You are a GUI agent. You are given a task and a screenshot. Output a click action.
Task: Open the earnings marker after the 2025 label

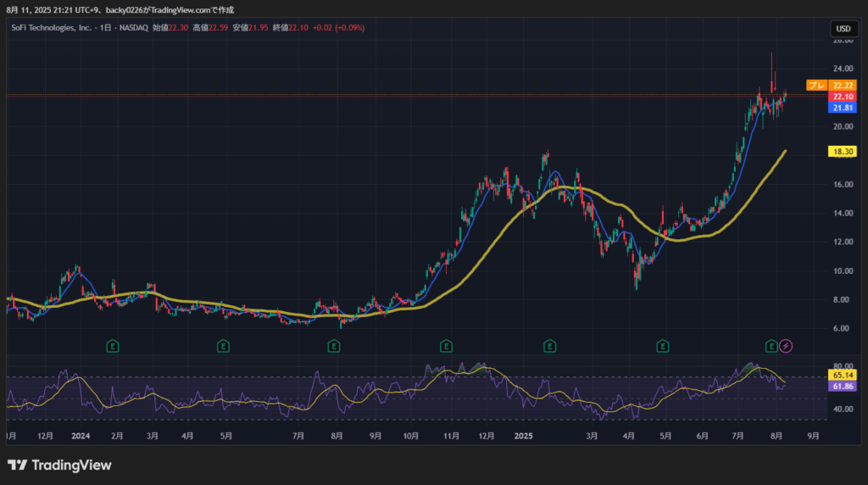tap(549, 347)
